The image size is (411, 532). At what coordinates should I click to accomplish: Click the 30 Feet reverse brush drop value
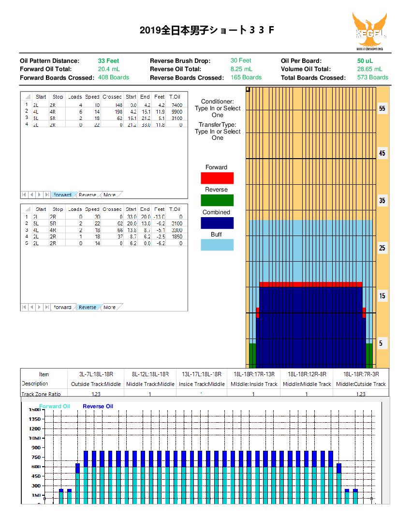tap(241, 60)
